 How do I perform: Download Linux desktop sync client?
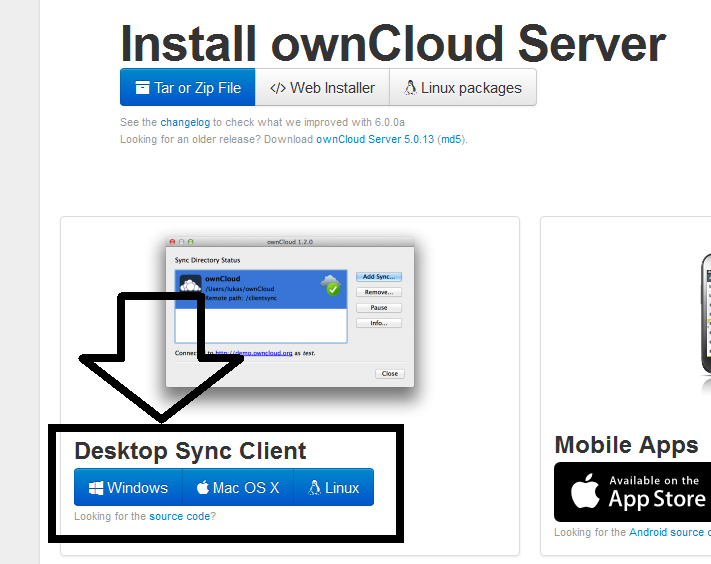click(x=334, y=487)
